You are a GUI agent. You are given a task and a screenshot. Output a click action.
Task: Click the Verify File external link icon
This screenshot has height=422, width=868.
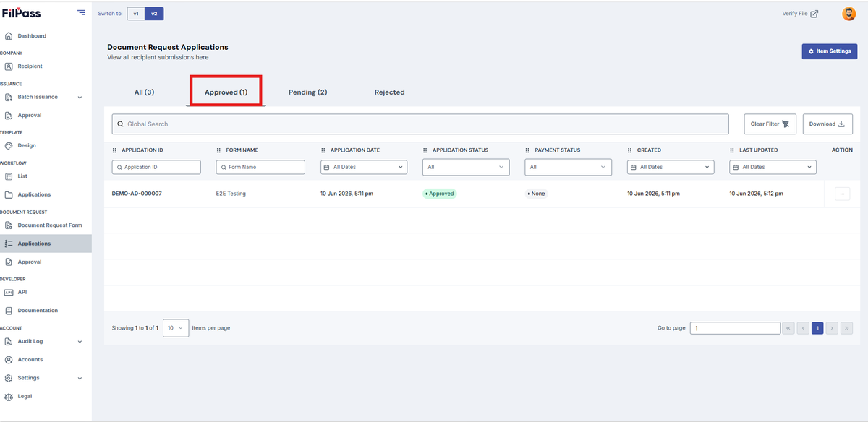pyautogui.click(x=814, y=14)
